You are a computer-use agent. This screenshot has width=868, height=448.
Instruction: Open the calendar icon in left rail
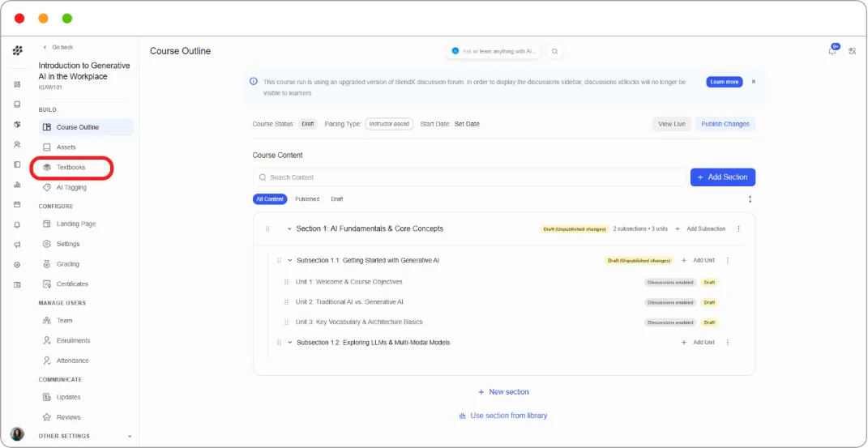pyautogui.click(x=17, y=205)
